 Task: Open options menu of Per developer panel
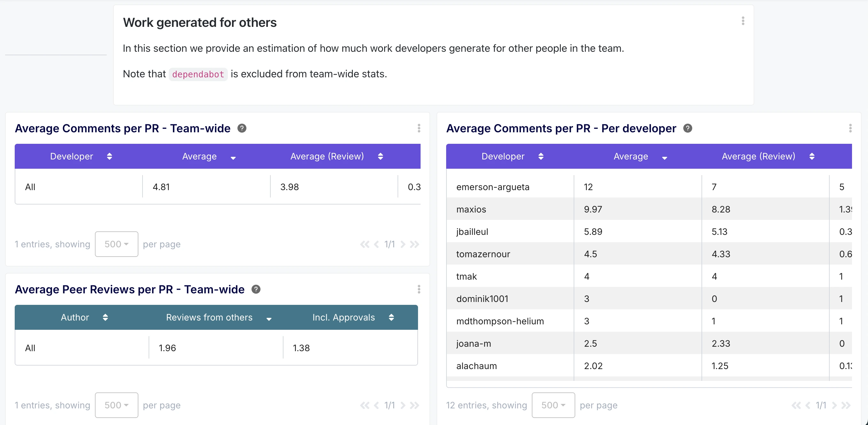click(x=850, y=128)
